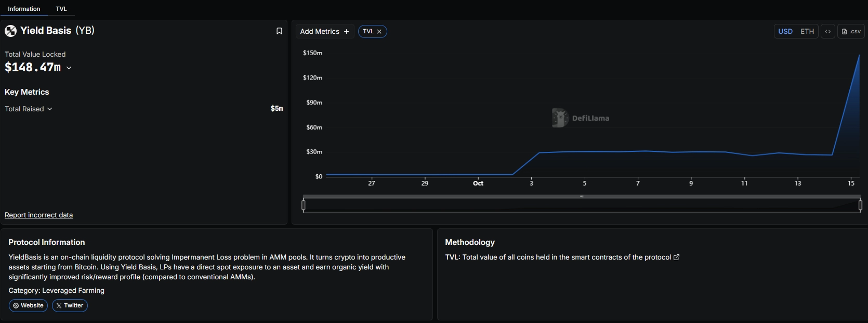The image size is (868, 323).
Task: Expand the Total Value Locked breakdown chevron
Action: 69,68
